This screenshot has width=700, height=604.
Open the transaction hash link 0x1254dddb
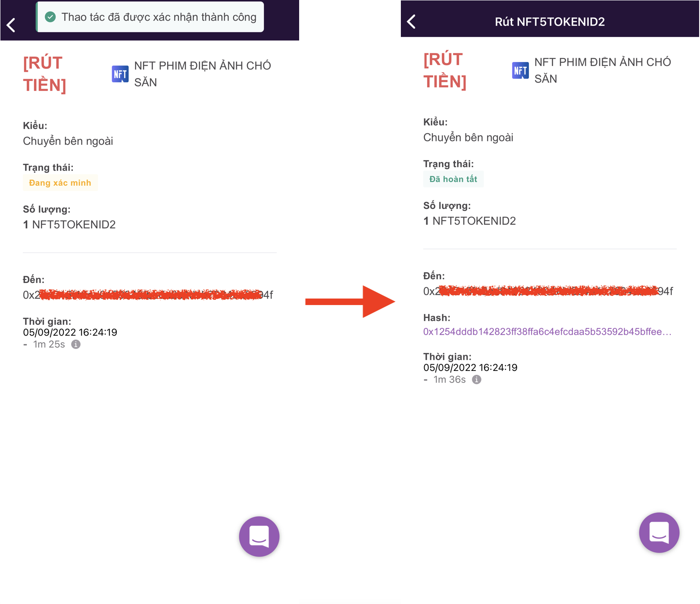tap(547, 332)
